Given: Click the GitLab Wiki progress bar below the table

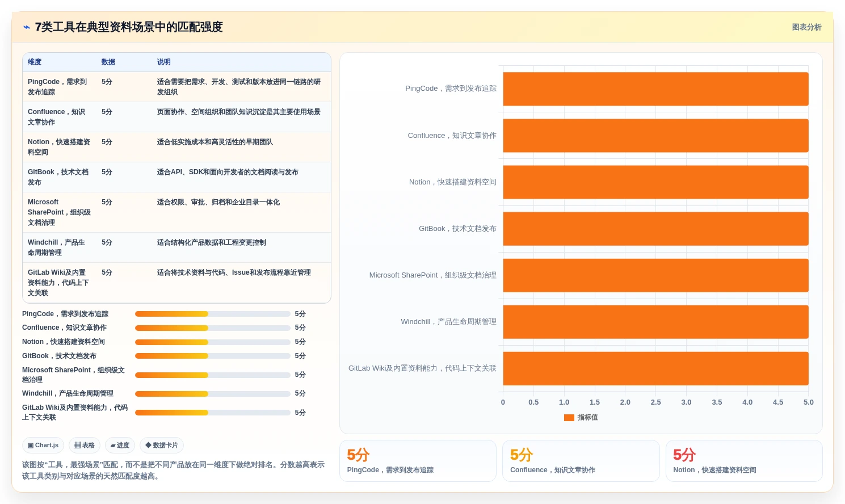Looking at the screenshot, I should click(213, 413).
